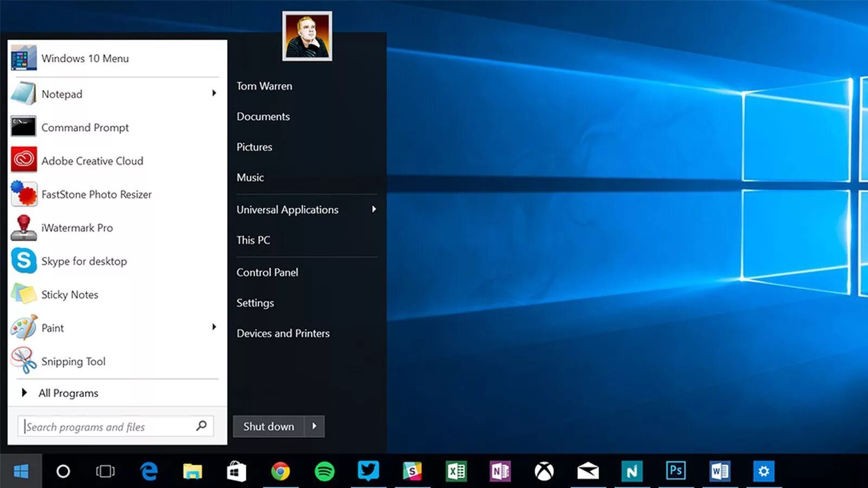The height and width of the screenshot is (488, 868).
Task: Open Control Panel from Start menu
Action: pyautogui.click(x=267, y=272)
